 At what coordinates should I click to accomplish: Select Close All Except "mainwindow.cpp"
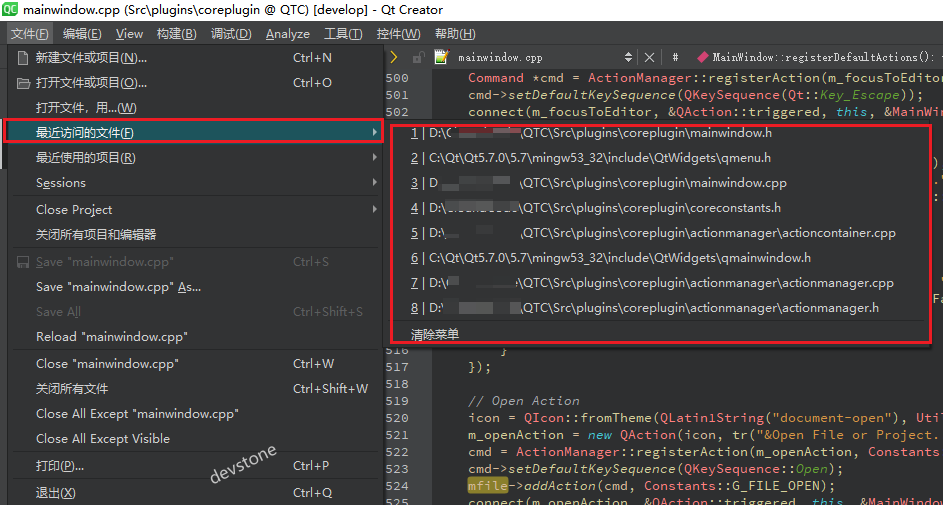point(195,414)
